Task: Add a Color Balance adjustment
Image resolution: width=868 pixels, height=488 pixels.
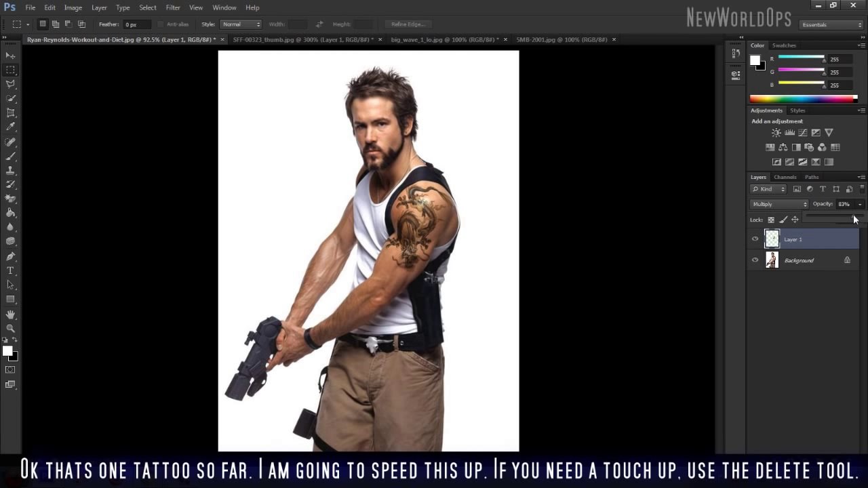Action: (783, 147)
